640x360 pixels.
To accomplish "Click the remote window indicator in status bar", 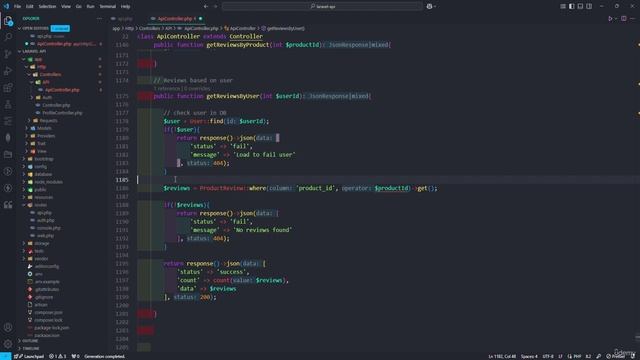I will (5, 356).
